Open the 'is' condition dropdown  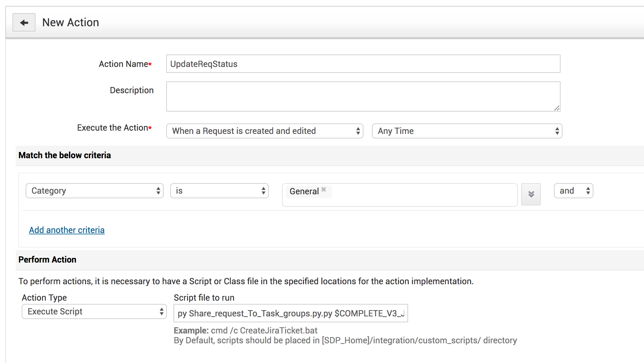tap(219, 191)
